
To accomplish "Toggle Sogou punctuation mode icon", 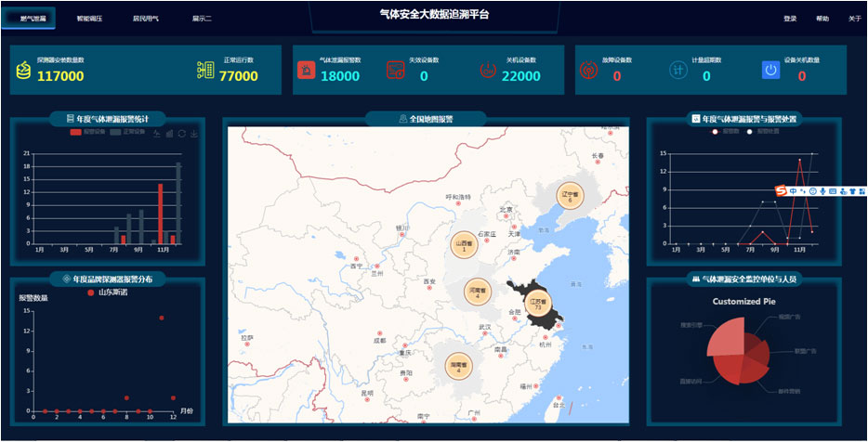I will (x=803, y=191).
